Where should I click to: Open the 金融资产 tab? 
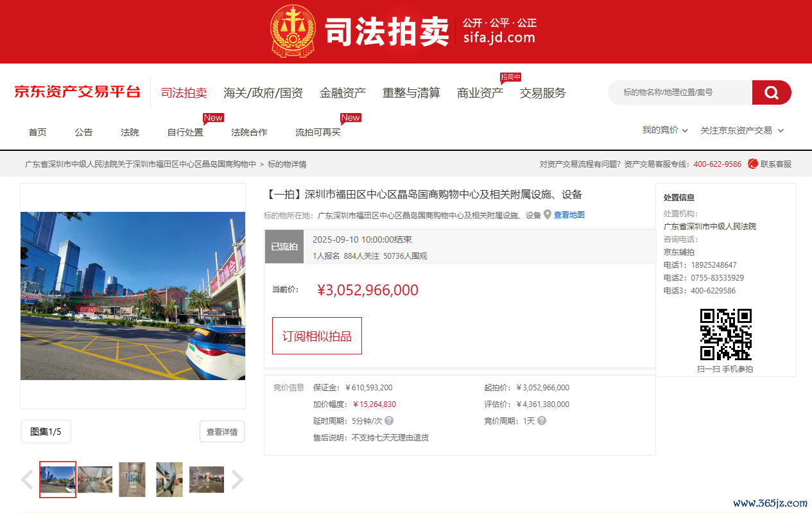pyautogui.click(x=343, y=93)
